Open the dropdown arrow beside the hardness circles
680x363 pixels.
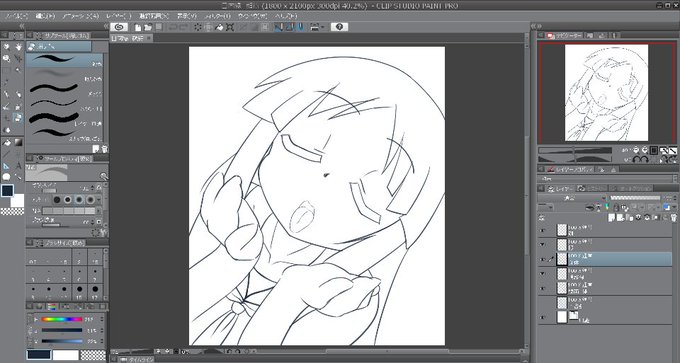[x=99, y=199]
